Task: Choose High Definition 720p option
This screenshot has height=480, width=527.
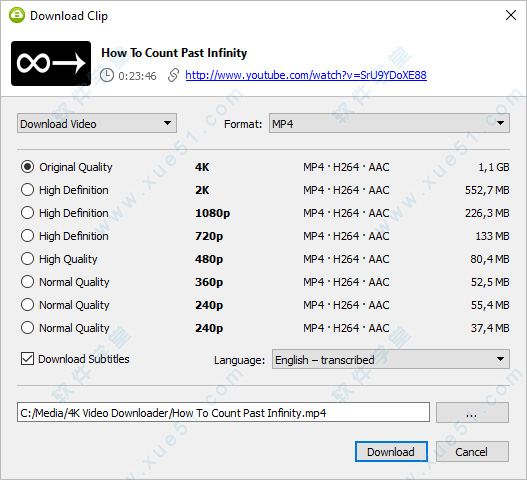Action: tap(27, 236)
